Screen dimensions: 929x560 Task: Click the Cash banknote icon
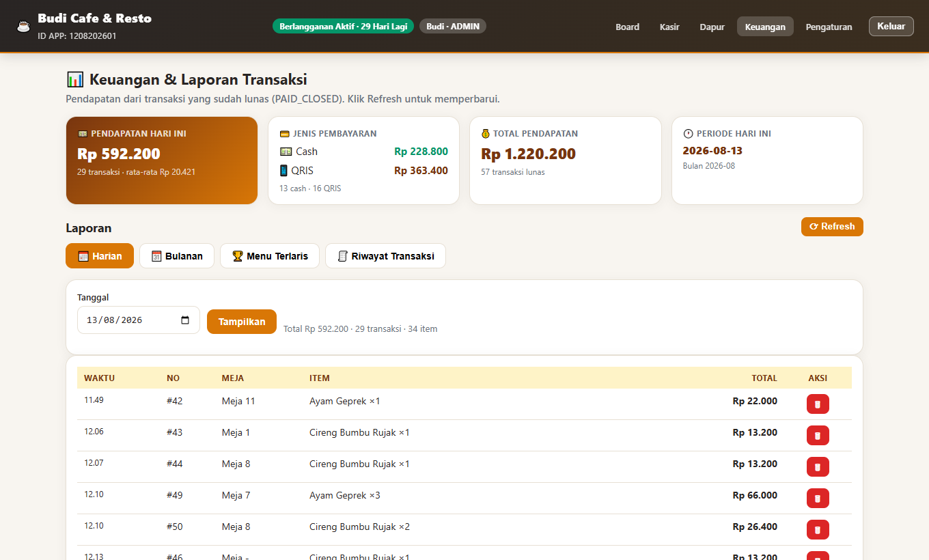pos(286,152)
